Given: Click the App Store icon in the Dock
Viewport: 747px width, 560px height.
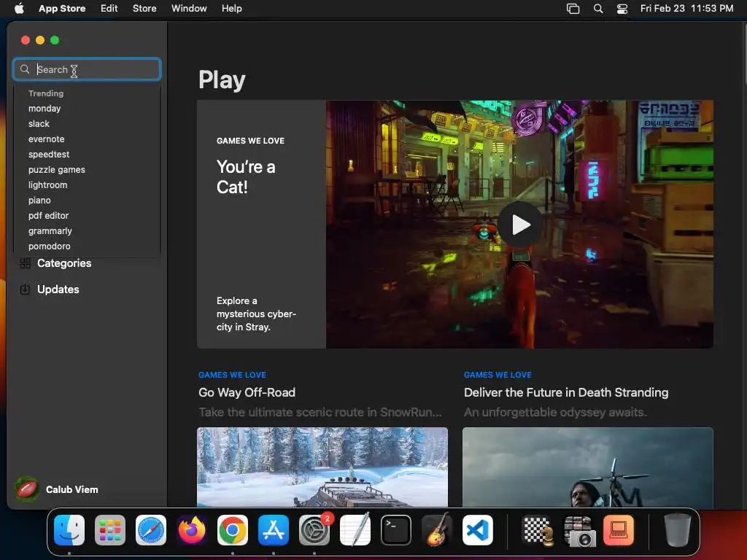Looking at the screenshot, I should (x=274, y=530).
